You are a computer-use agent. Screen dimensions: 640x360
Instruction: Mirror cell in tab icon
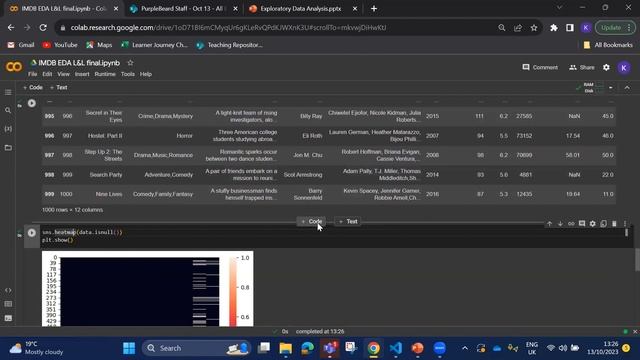pyautogui.click(x=603, y=224)
